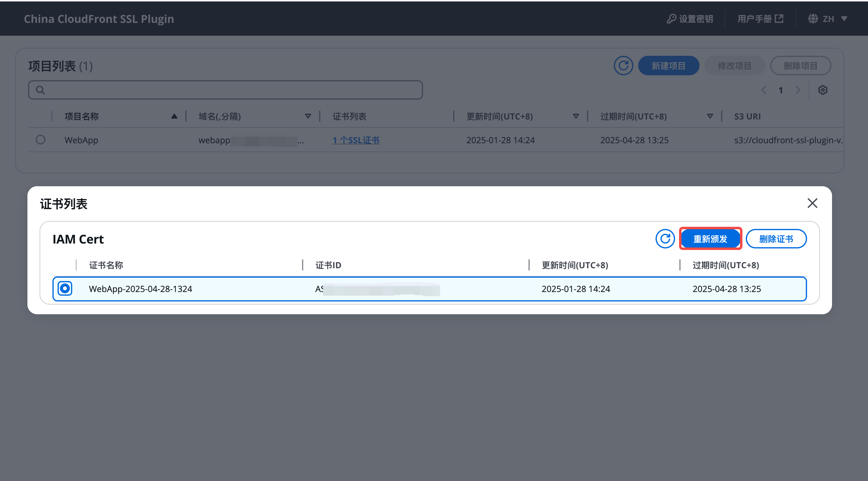Open the 更新时间 column filter dropdown
This screenshot has height=481, width=868.
[576, 116]
